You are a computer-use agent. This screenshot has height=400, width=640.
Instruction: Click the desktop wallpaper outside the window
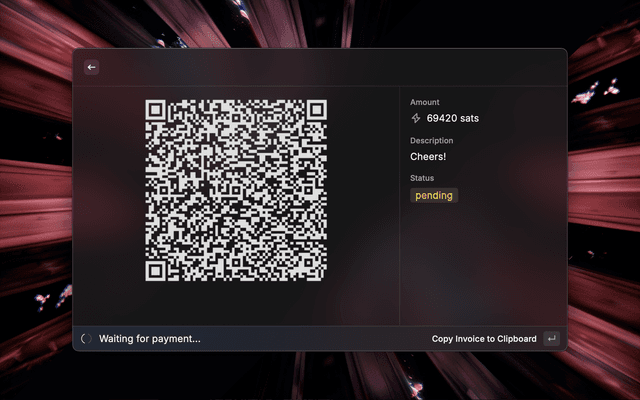click(x=30, y=200)
